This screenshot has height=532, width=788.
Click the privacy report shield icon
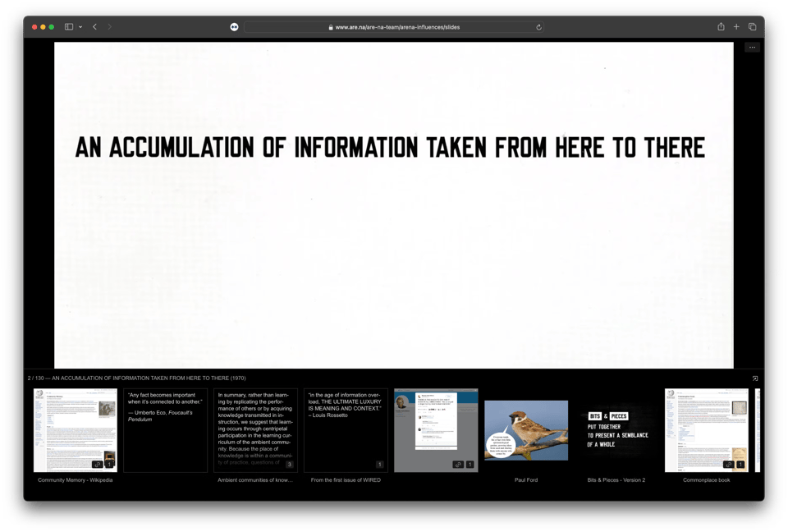[234, 27]
